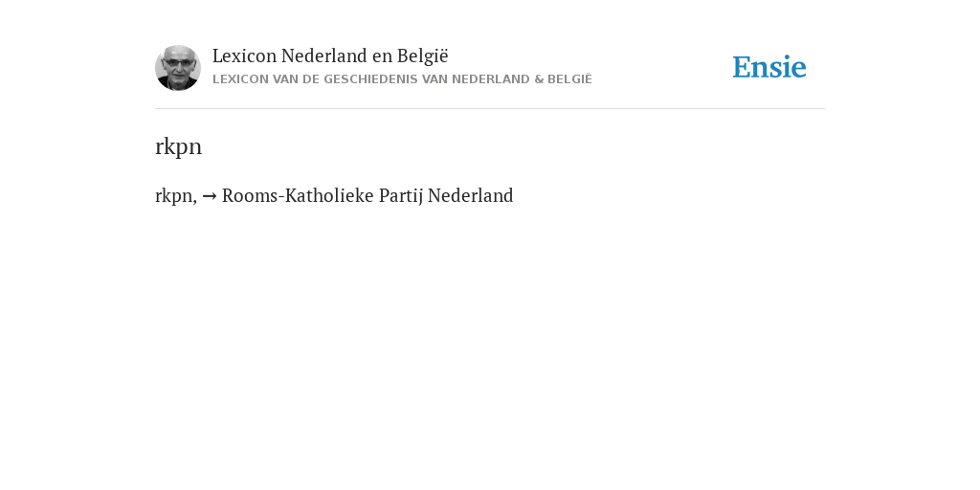Click the author's round profile photo
Screen dimensions: 980x490
pos(178,68)
